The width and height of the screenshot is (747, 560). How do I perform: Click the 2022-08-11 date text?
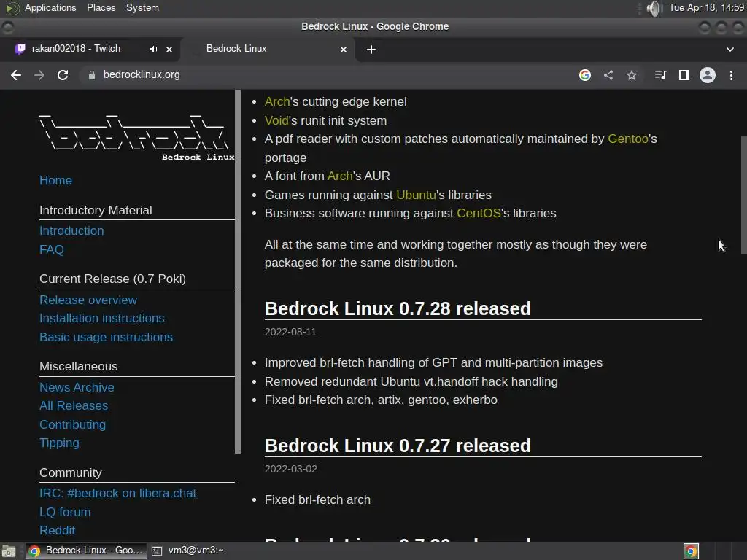coord(290,332)
